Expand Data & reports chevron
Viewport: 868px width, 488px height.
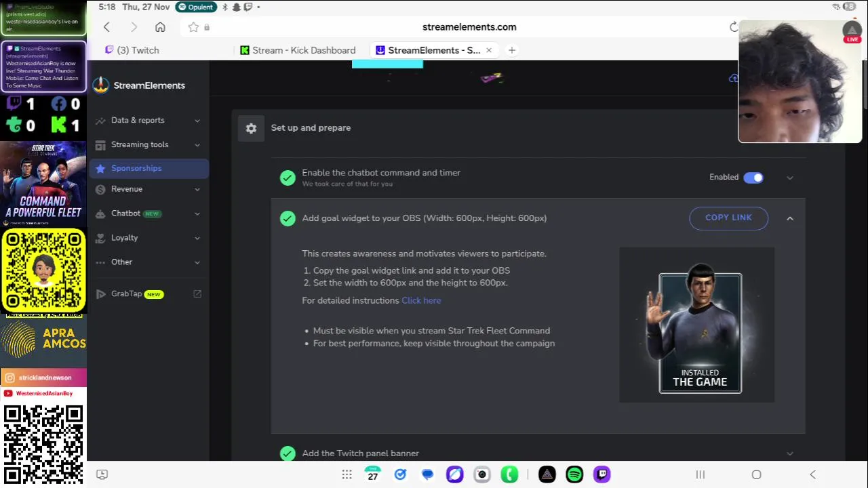click(197, 121)
